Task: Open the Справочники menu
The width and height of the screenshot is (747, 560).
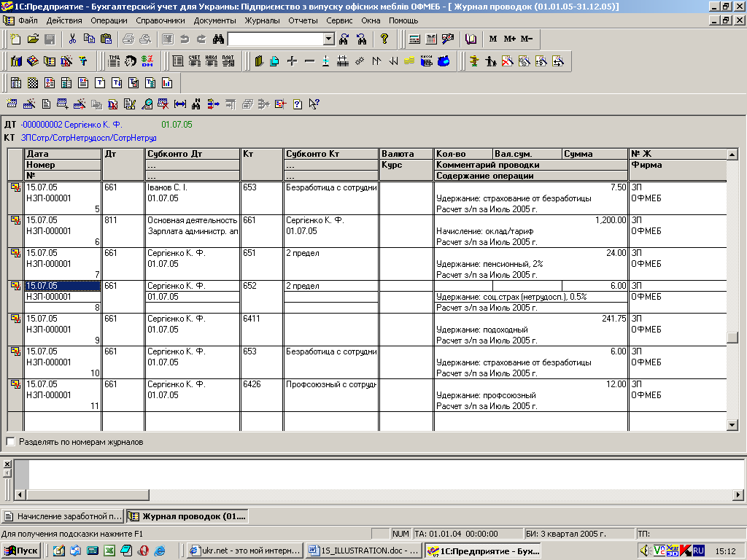Action: click(x=160, y=20)
